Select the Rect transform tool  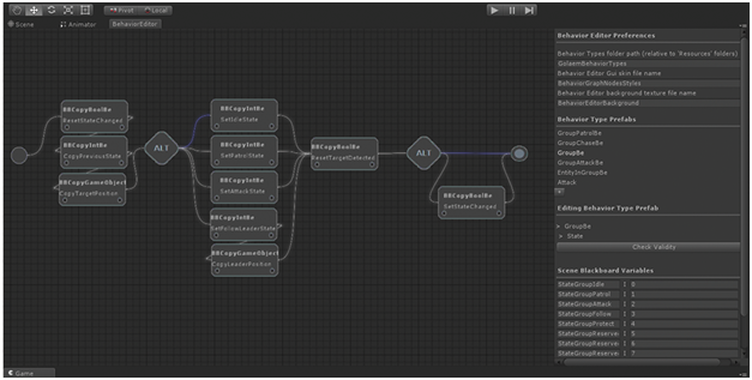coord(85,10)
